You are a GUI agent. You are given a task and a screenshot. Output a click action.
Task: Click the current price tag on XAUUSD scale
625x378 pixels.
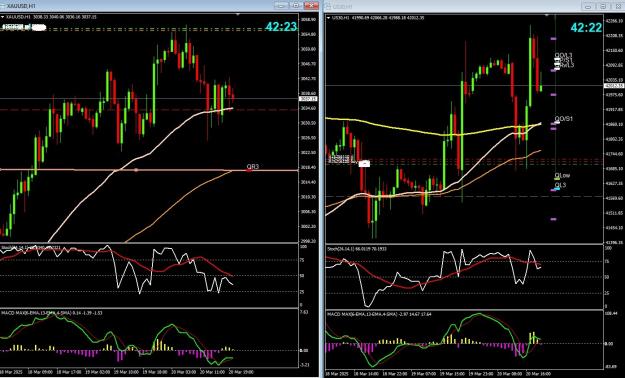tap(308, 98)
